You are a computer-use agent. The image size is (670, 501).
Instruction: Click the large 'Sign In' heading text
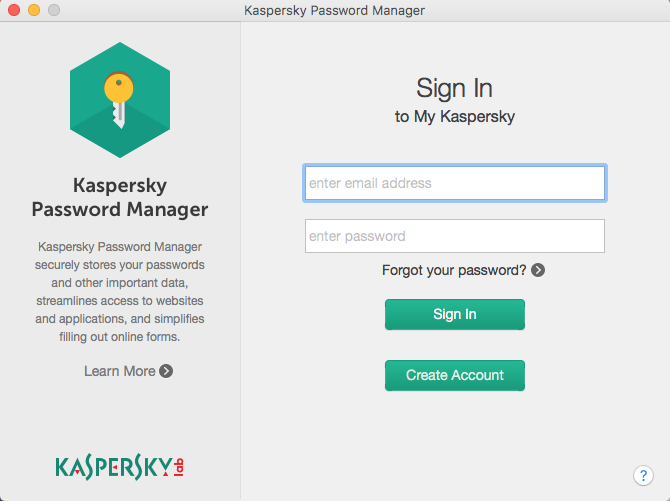coord(454,88)
